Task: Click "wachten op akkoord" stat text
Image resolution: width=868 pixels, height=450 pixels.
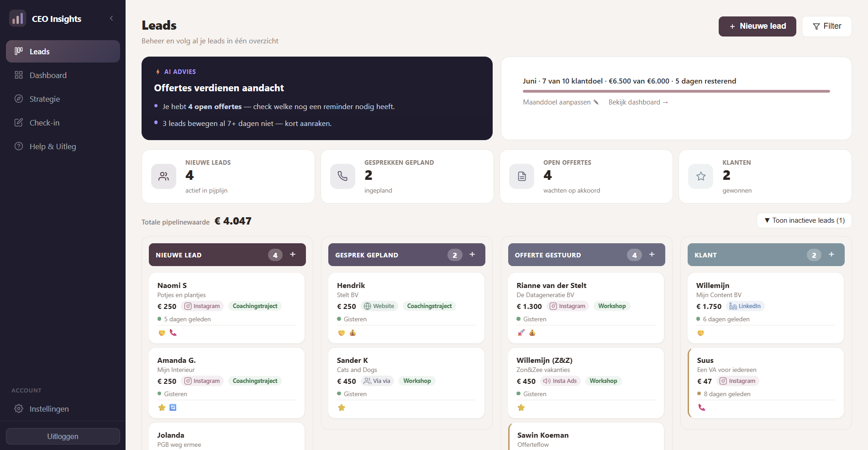Action: click(572, 191)
